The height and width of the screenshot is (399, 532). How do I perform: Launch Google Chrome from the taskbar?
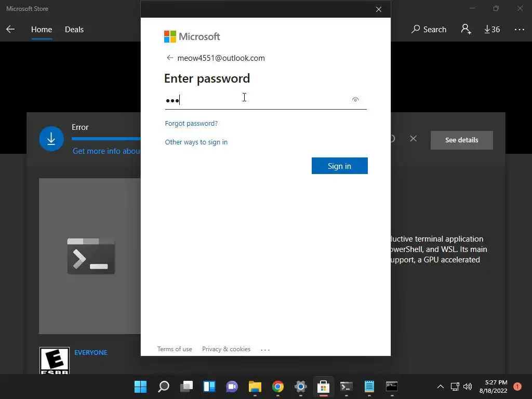click(x=277, y=387)
